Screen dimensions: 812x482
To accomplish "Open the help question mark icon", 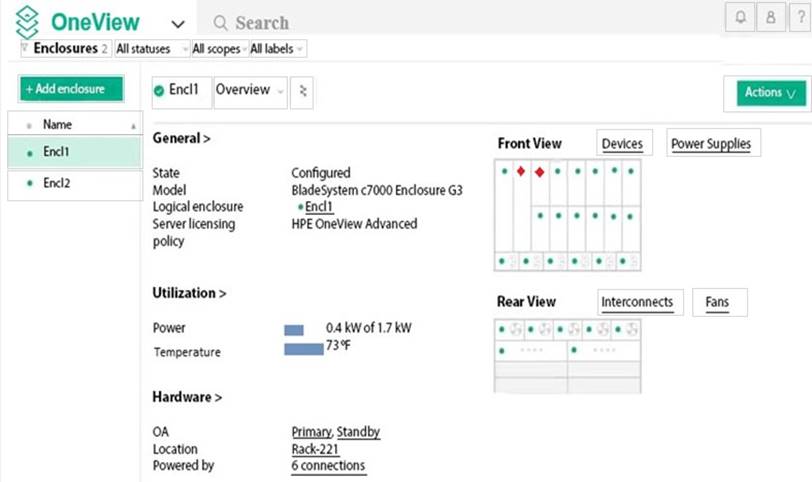I will click(x=799, y=18).
